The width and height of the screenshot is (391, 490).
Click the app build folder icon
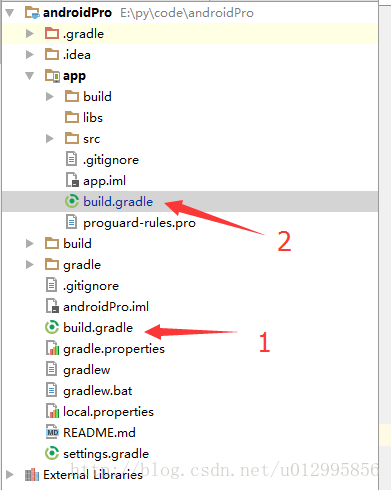click(72, 96)
